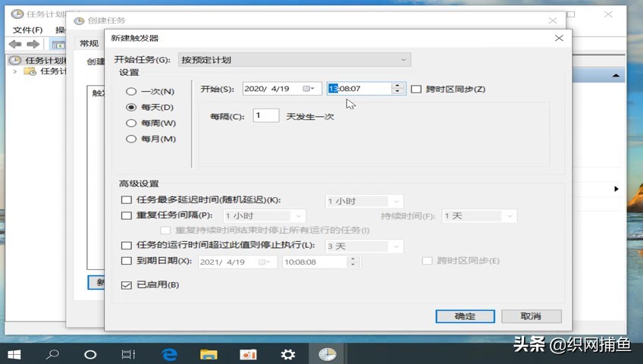Select the task library folder icon in tree
This screenshot has width=643, height=364.
pyautogui.click(x=30, y=71)
